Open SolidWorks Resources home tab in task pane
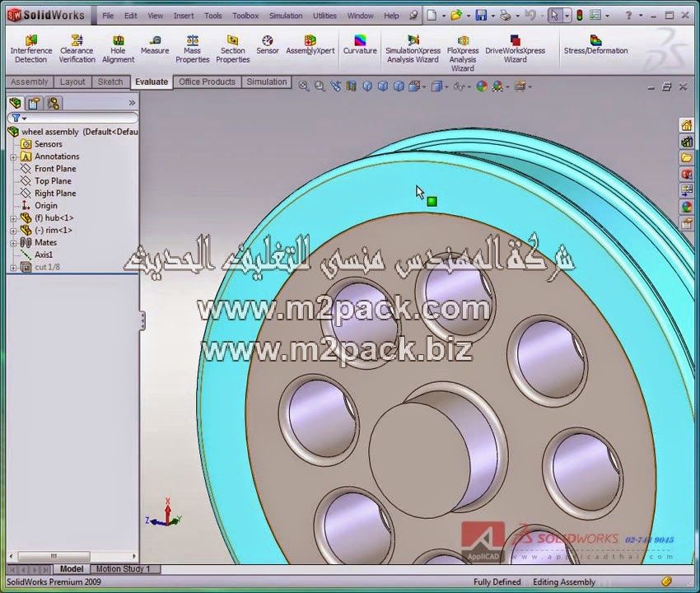Screen dimensions: 700x593 [686, 125]
